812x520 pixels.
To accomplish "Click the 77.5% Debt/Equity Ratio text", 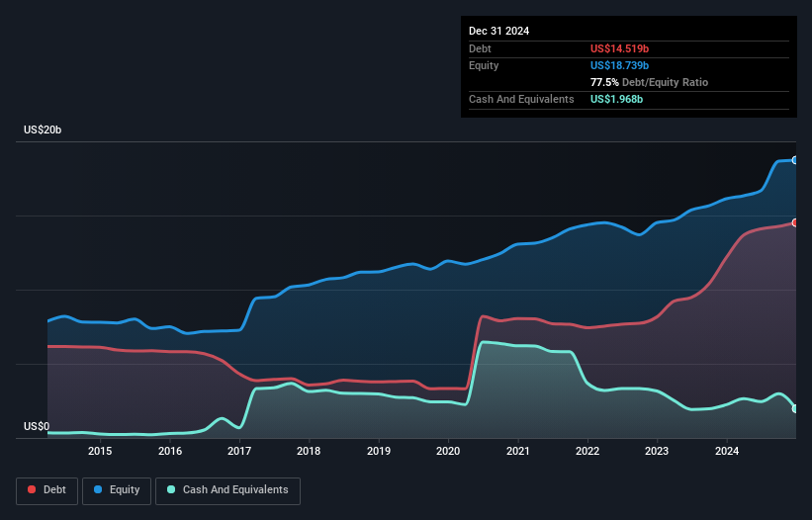I will pos(649,82).
